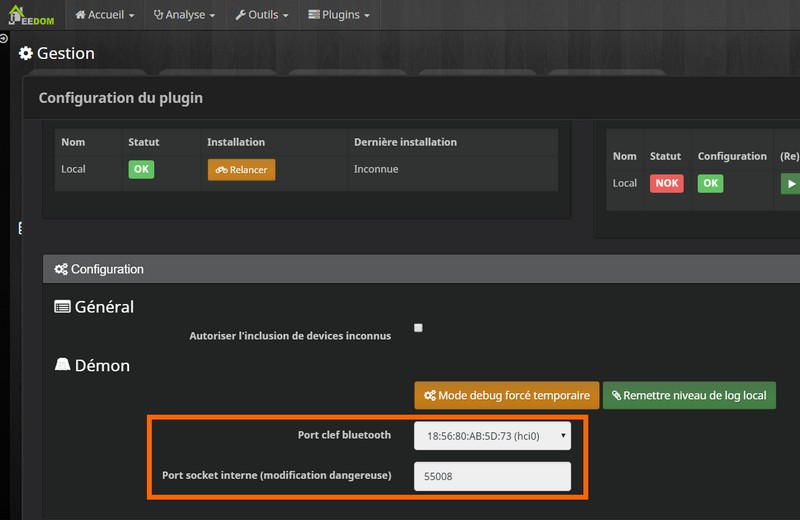The width and height of the screenshot is (800, 520).
Task: Click the red NOK daemon status badge
Action: tap(666, 183)
